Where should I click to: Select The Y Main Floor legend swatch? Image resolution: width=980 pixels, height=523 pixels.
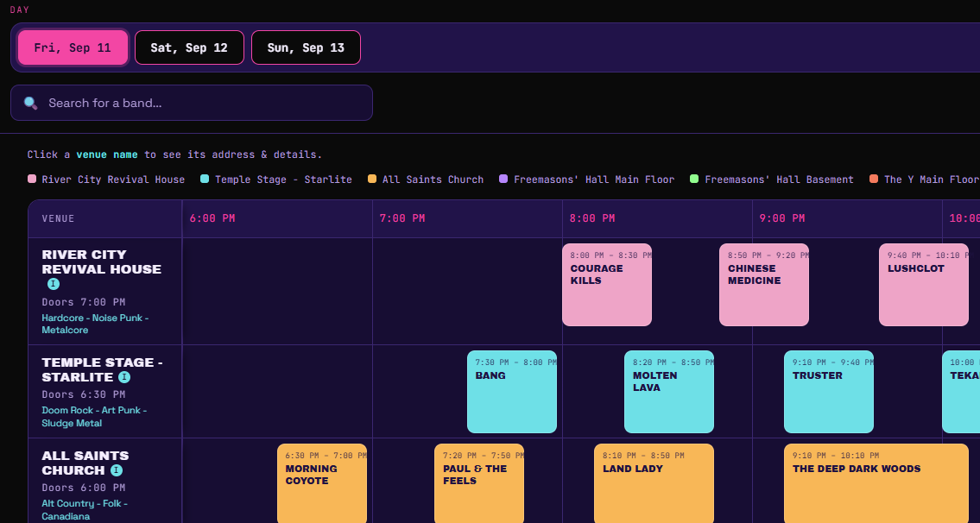point(874,180)
